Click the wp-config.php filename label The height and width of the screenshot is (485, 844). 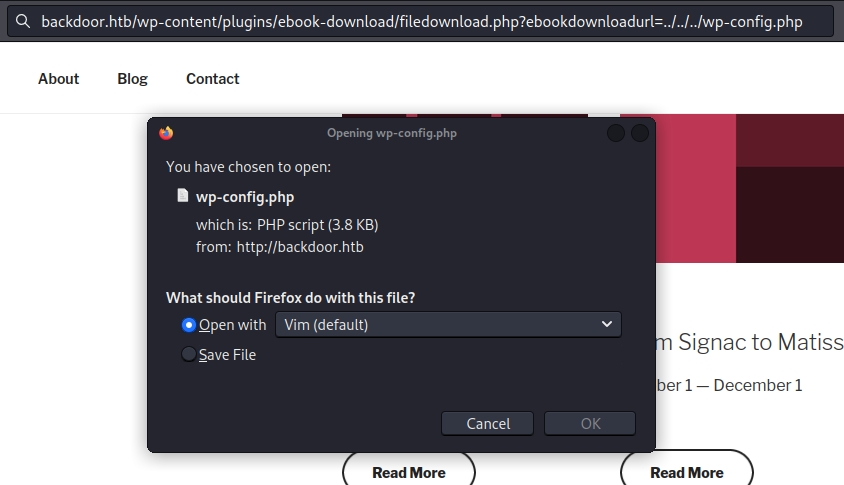(x=245, y=197)
